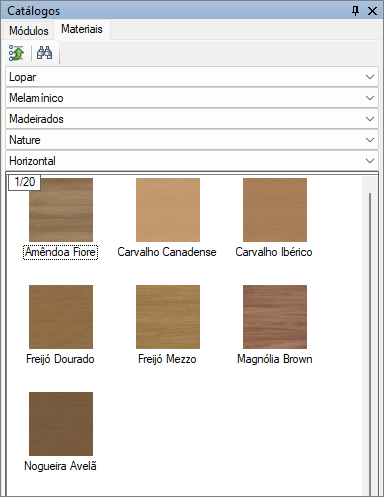Expand the Madeirados dropdown

(192, 119)
